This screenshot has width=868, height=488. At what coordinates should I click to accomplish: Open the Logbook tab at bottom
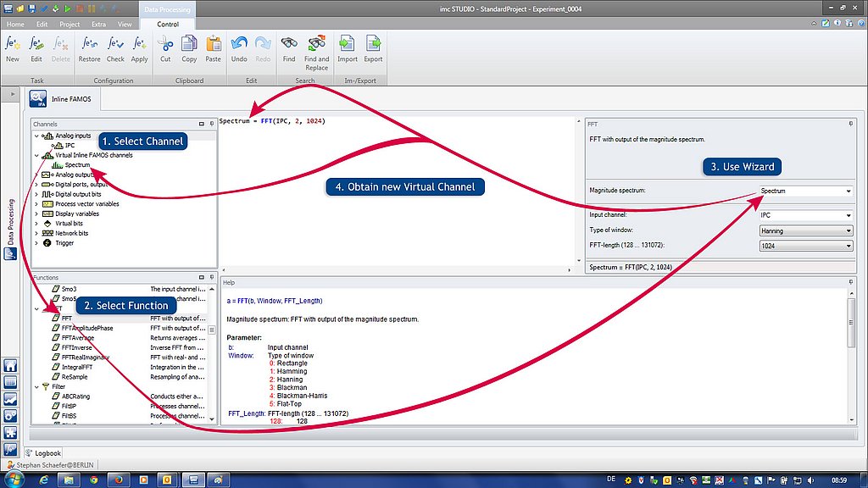coord(47,453)
